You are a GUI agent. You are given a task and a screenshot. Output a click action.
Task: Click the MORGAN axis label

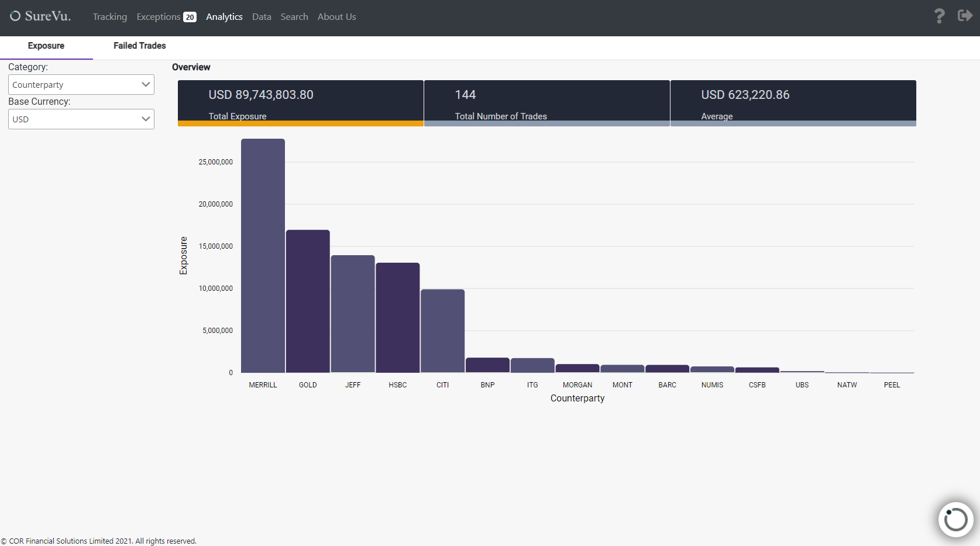point(577,385)
